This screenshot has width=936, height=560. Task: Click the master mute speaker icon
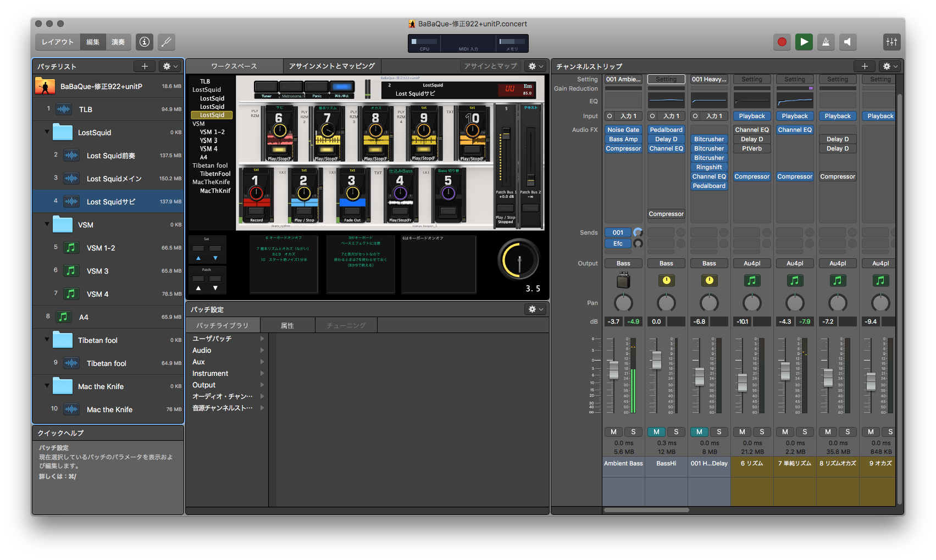(848, 42)
